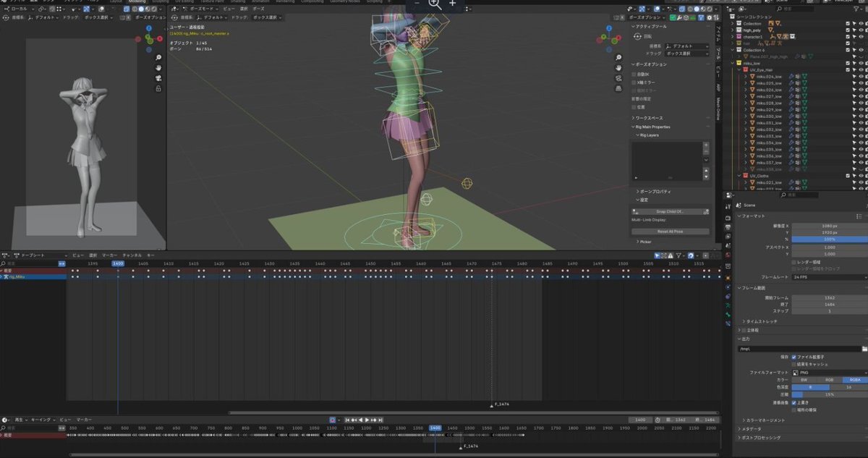Toggle the exclude checkbox for the miku_low collection
Image resolution: width=868 pixels, height=458 pixels.
848,63
